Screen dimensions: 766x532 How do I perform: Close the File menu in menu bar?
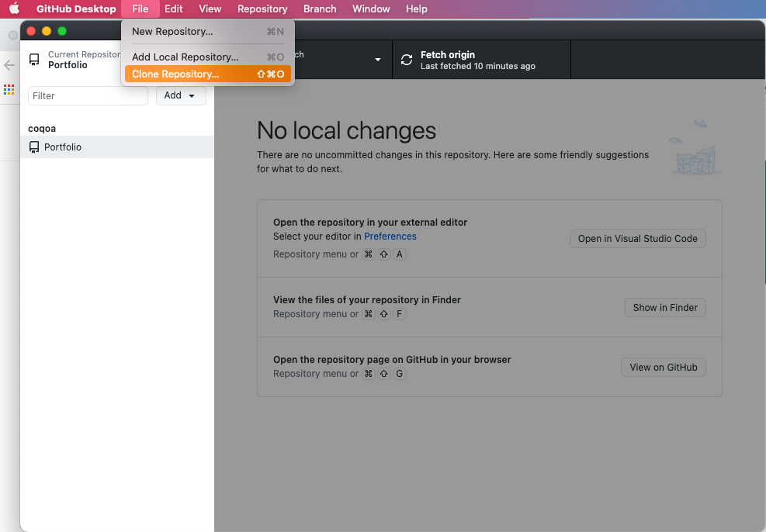coord(140,9)
